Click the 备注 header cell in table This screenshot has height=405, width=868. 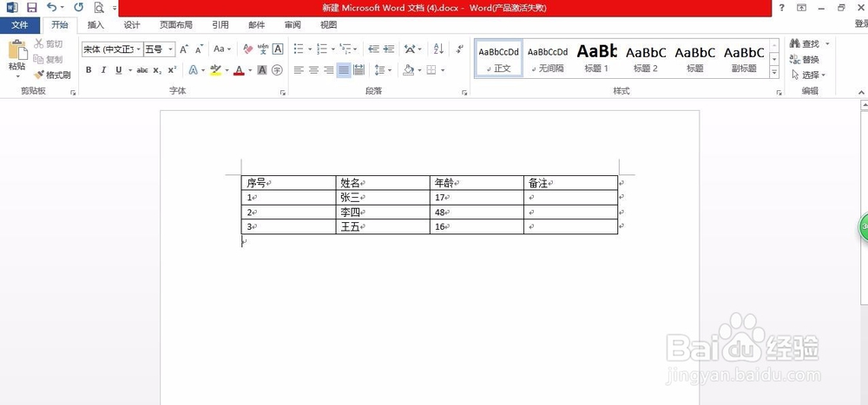coord(571,183)
